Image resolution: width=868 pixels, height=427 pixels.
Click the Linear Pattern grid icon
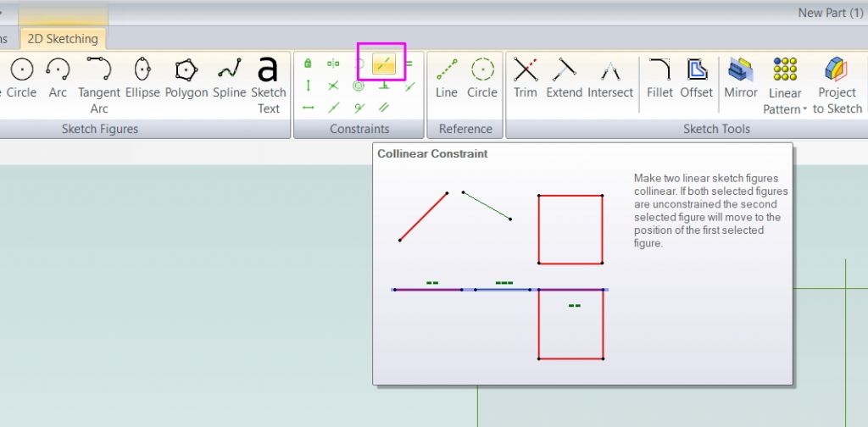(x=785, y=69)
